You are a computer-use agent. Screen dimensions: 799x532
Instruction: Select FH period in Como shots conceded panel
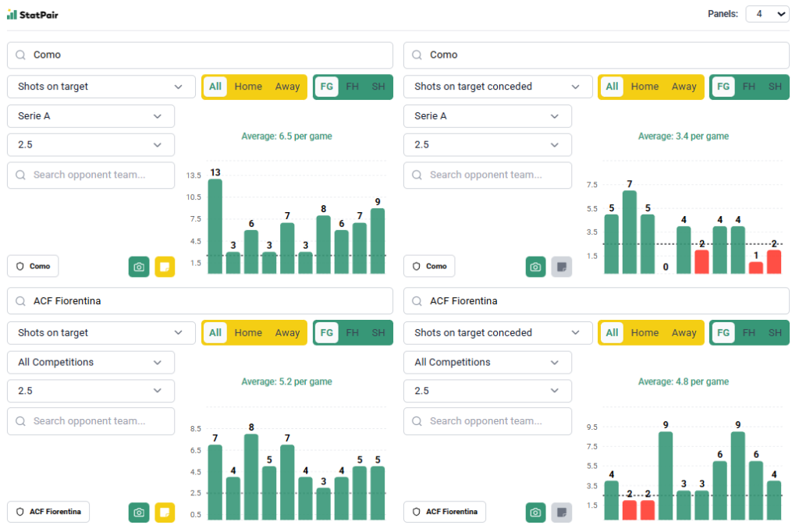pos(749,87)
